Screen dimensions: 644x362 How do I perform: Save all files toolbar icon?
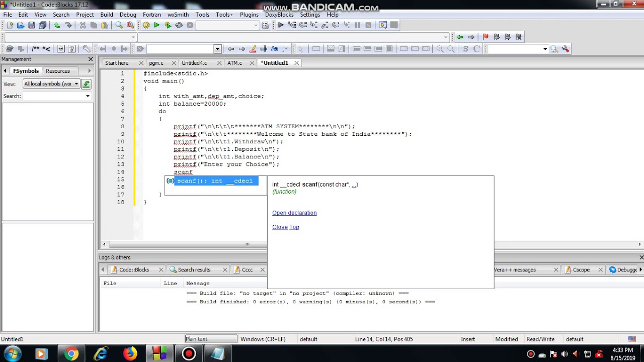tap(43, 25)
